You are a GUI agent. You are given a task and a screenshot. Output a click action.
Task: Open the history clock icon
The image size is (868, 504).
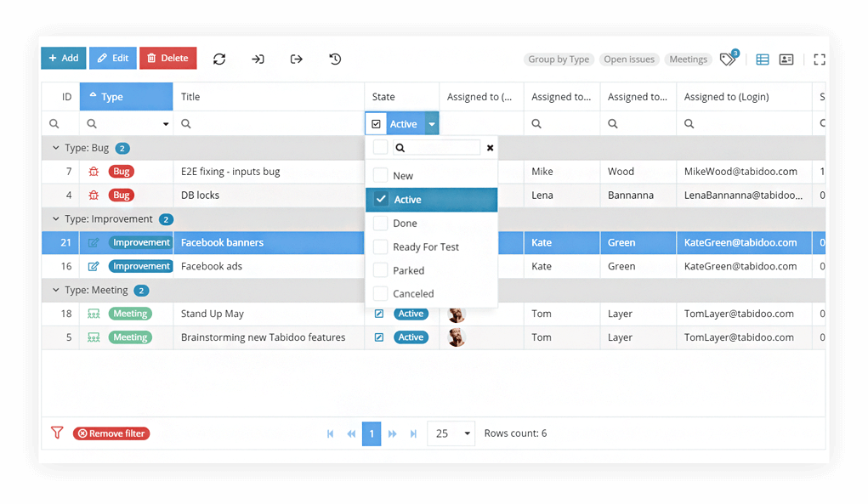pos(335,59)
